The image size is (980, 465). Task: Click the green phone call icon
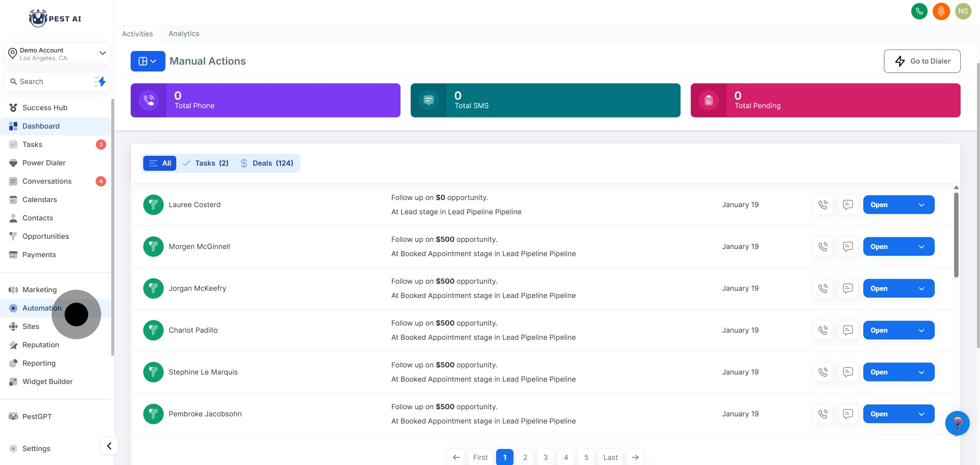tap(919, 11)
